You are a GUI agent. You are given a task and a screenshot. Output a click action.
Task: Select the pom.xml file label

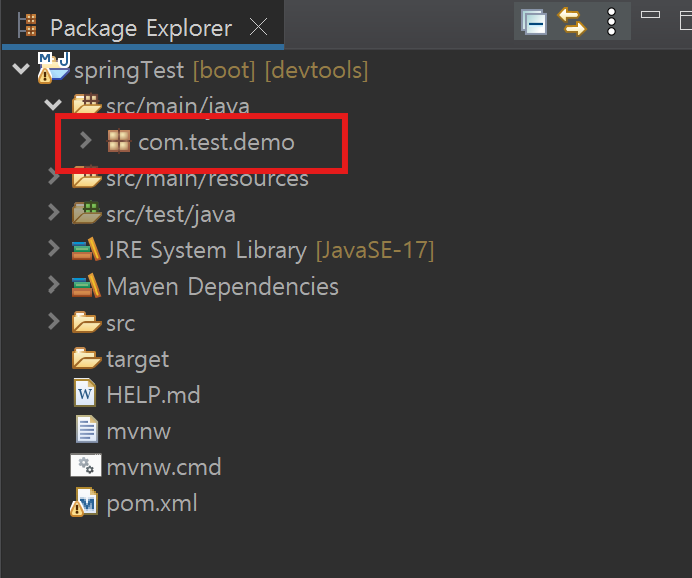click(x=152, y=503)
